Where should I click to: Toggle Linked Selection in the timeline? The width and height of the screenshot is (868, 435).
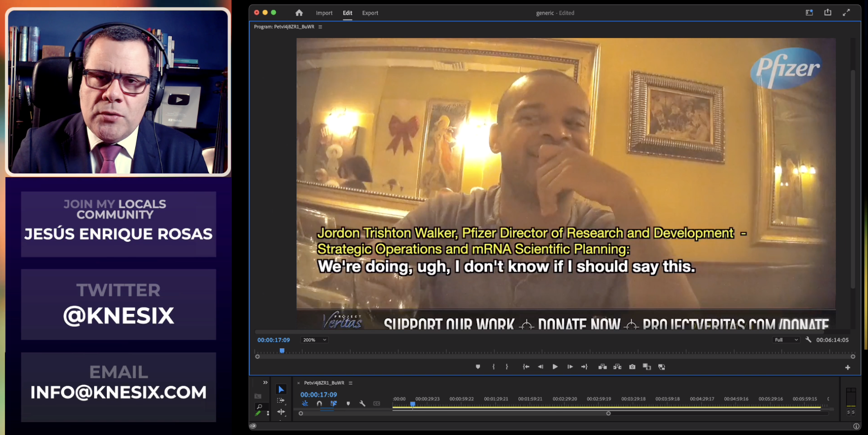(x=334, y=403)
